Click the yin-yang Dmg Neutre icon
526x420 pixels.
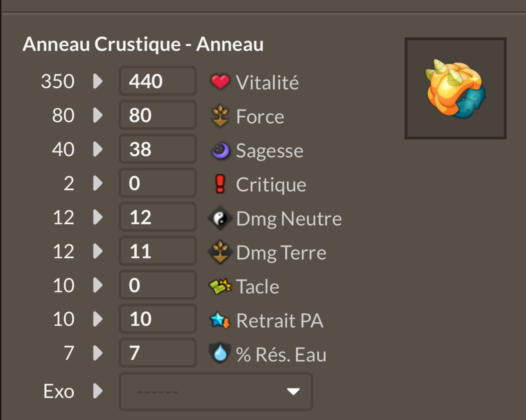[220, 218]
